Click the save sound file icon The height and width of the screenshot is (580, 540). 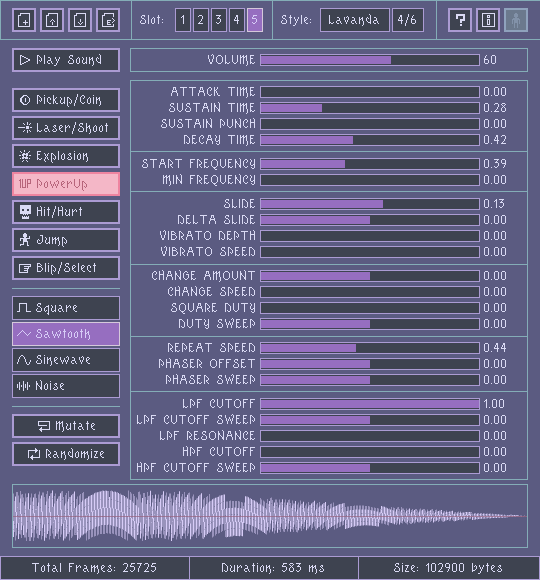coord(80,20)
